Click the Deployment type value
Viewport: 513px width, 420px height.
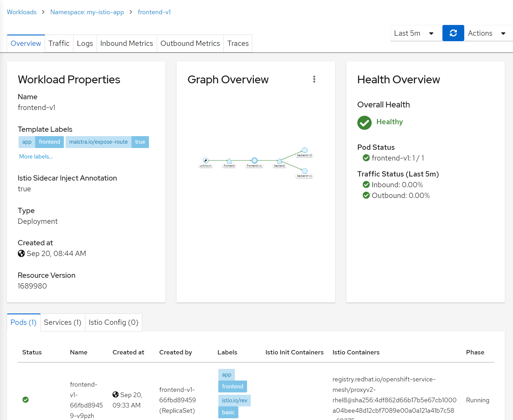[x=38, y=221]
